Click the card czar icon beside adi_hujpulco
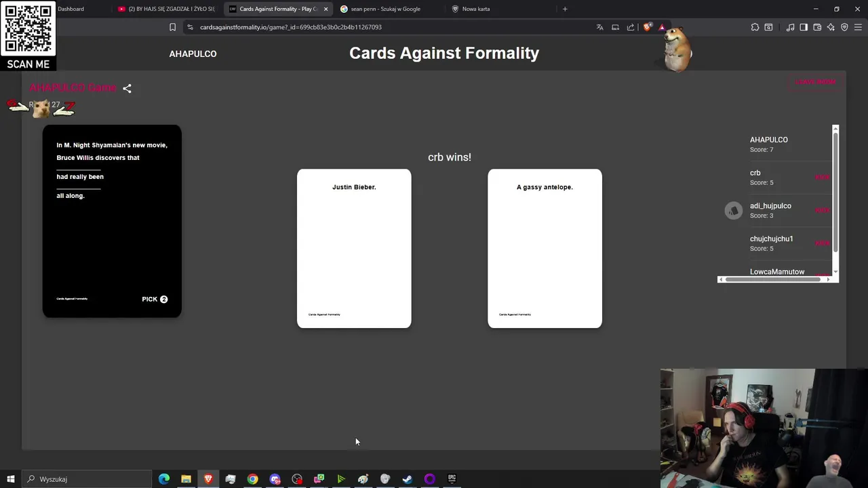 click(733, 211)
